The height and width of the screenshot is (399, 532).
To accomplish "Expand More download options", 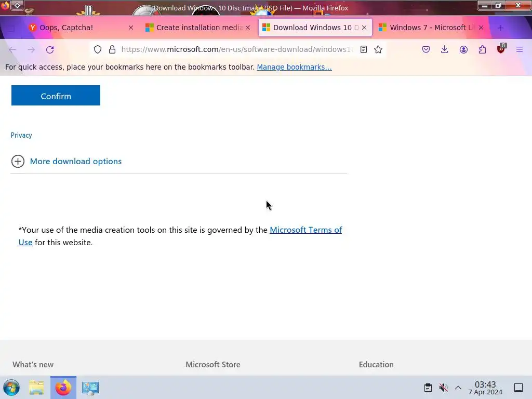I will point(66,161).
